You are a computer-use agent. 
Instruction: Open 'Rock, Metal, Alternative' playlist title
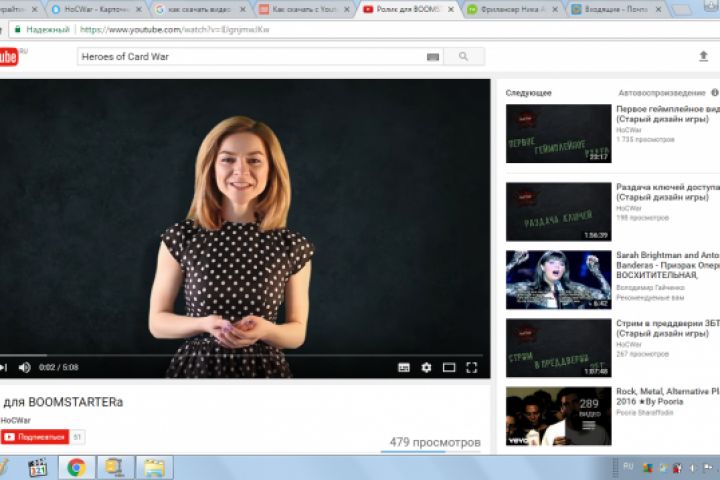(x=668, y=396)
